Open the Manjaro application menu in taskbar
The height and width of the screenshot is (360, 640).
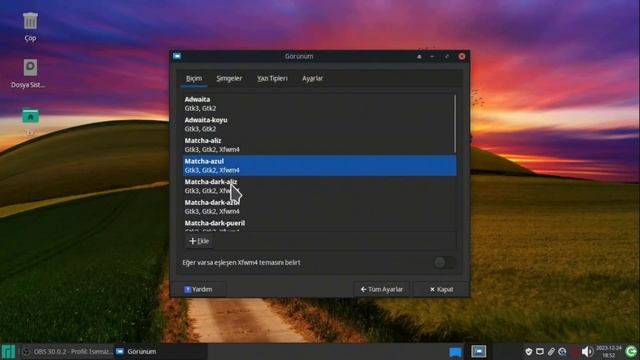[8, 351]
